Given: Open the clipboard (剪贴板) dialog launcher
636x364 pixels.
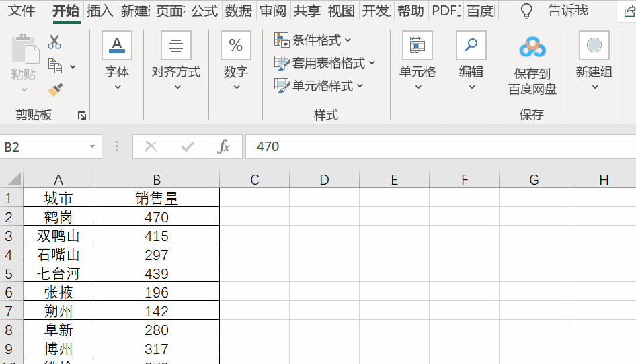Looking at the screenshot, I should (x=82, y=116).
